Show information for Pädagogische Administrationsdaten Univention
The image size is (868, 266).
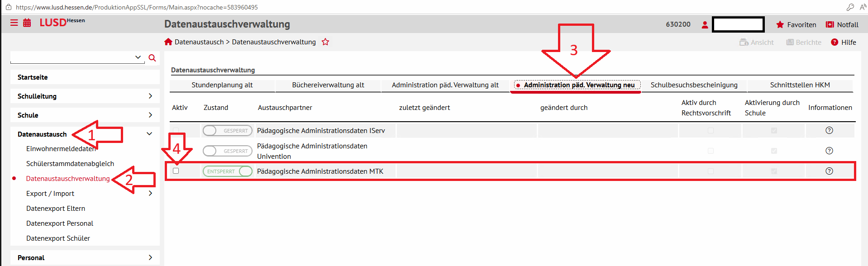point(829,151)
